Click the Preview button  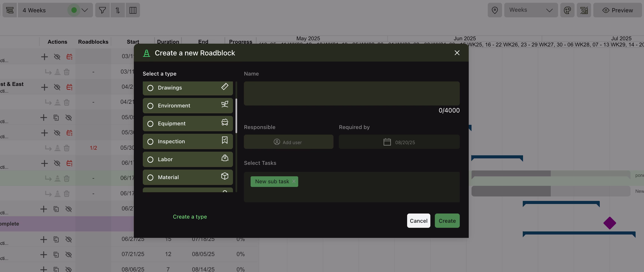(617, 10)
